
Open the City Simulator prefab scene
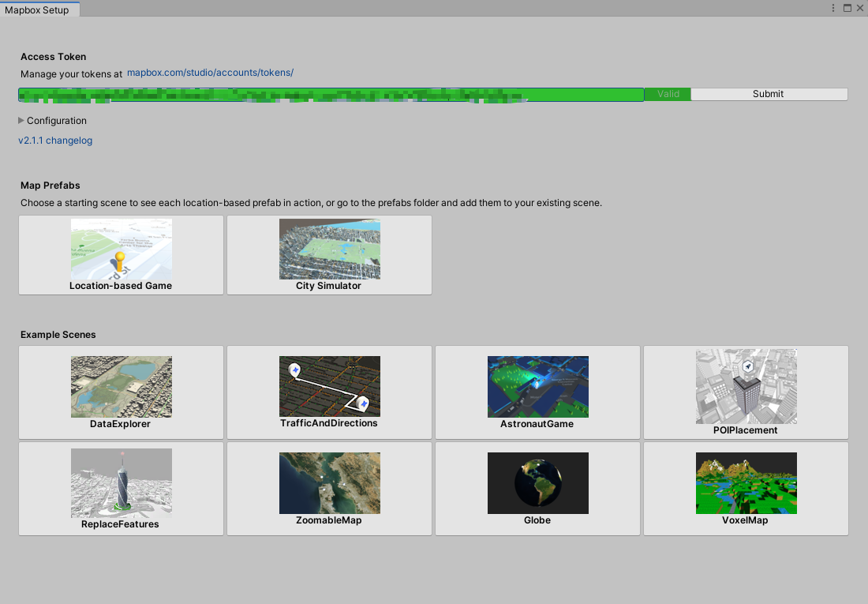(x=329, y=255)
